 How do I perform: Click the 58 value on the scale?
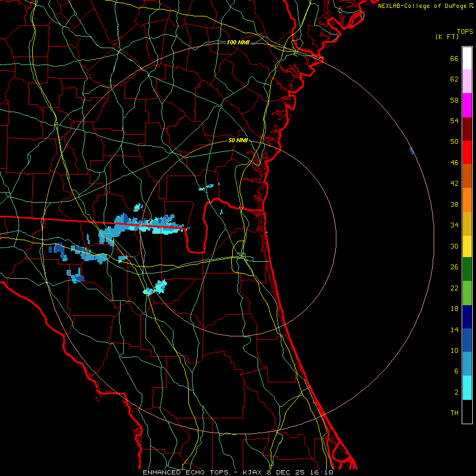coord(454,100)
